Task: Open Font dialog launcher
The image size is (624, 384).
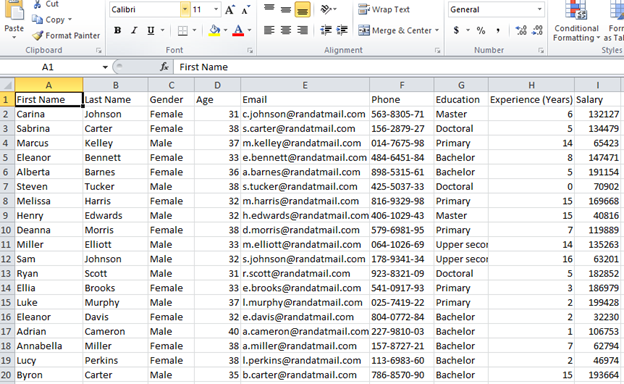Action: (250, 51)
